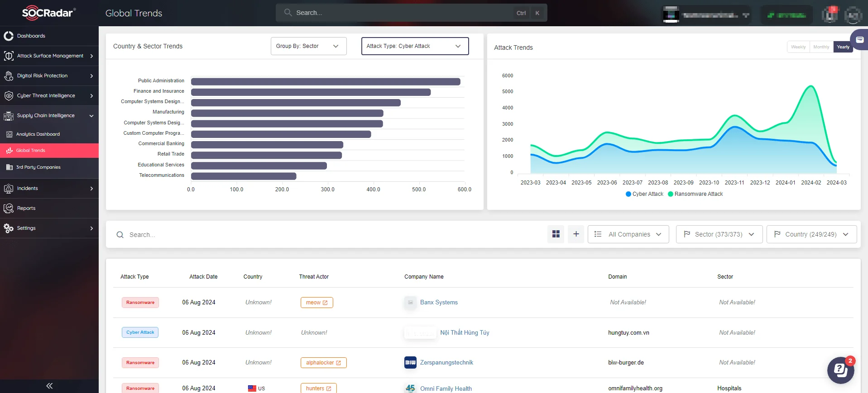Select the Weekly trend tab

(x=798, y=47)
